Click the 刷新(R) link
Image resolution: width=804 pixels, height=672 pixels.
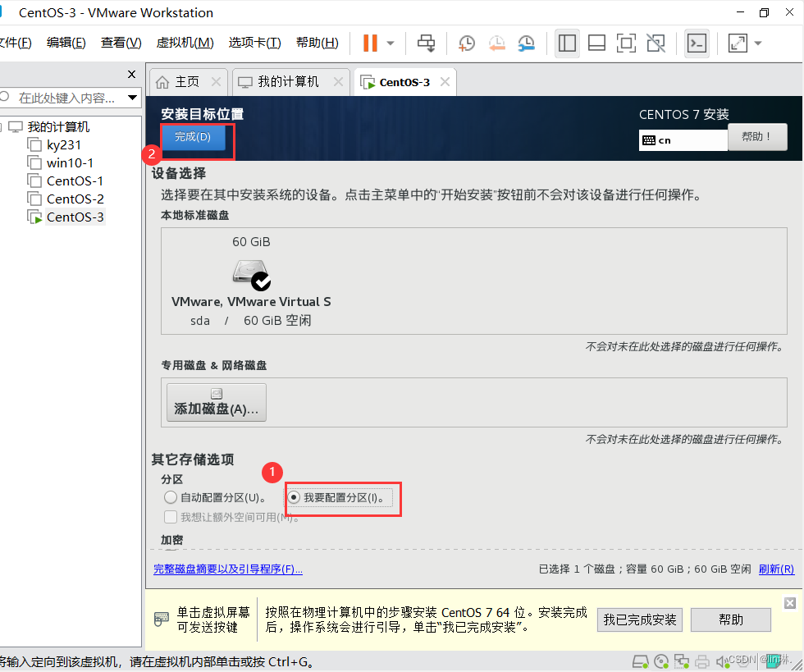pos(776,569)
